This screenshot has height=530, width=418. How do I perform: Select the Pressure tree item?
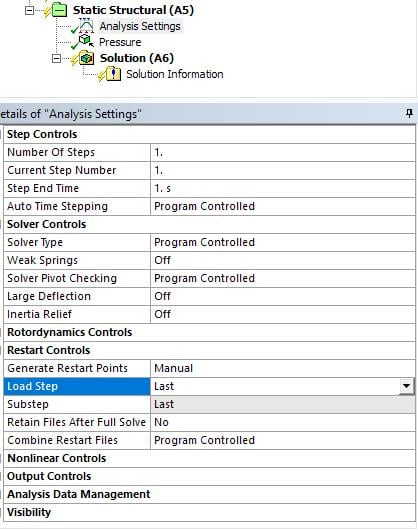120,42
